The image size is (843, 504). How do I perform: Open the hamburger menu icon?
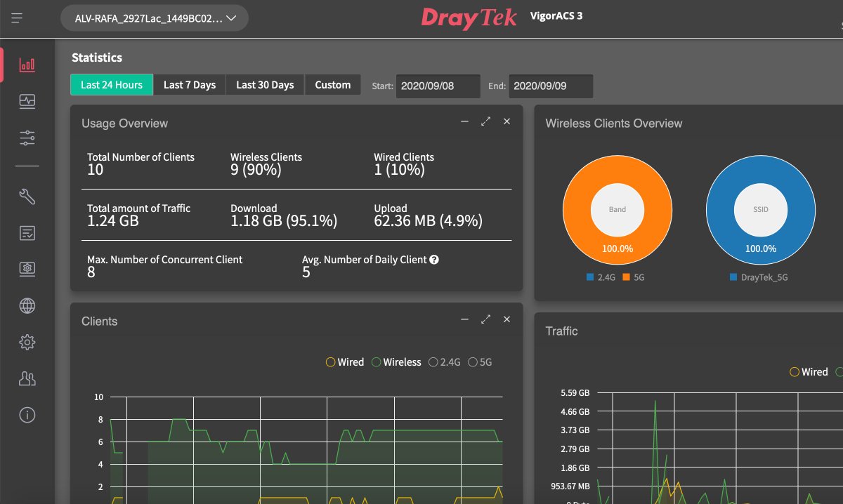click(18, 18)
